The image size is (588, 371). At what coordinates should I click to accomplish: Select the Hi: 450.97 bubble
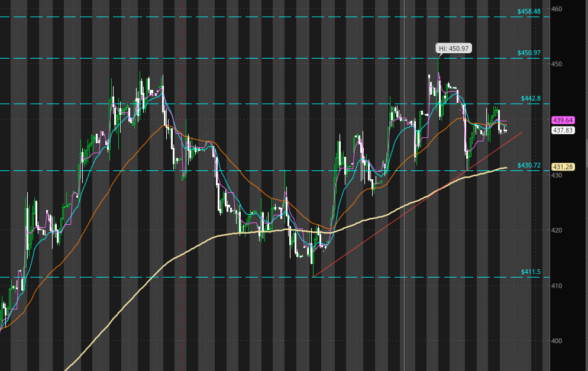(x=453, y=49)
